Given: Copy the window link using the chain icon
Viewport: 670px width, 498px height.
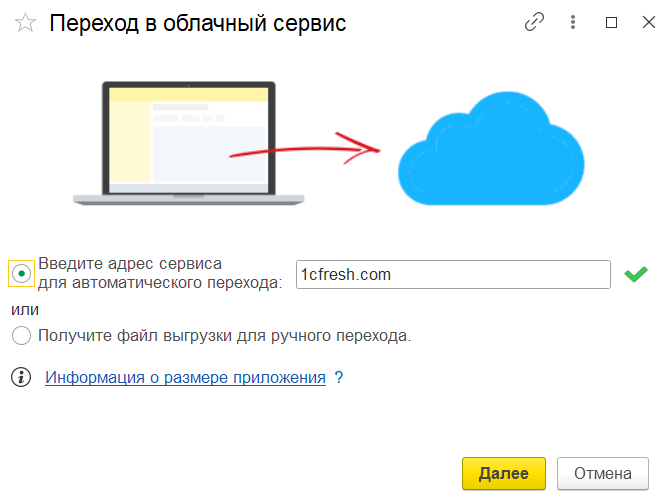Looking at the screenshot, I should point(535,23).
